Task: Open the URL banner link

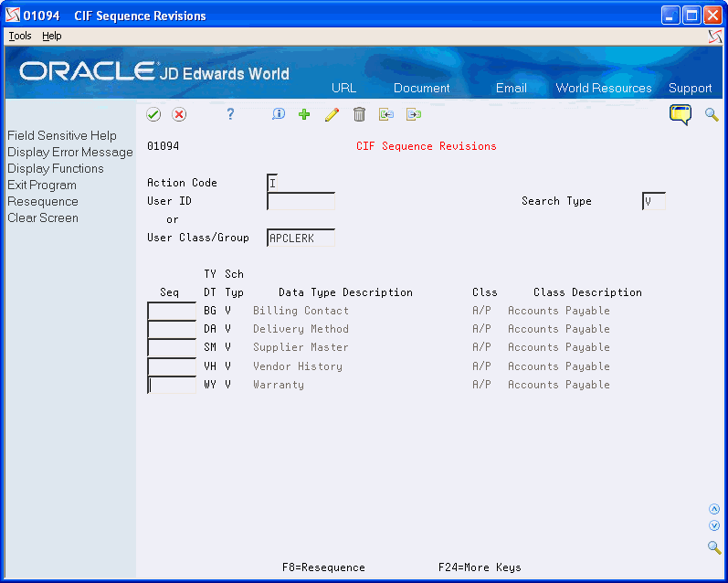Action: pos(344,89)
